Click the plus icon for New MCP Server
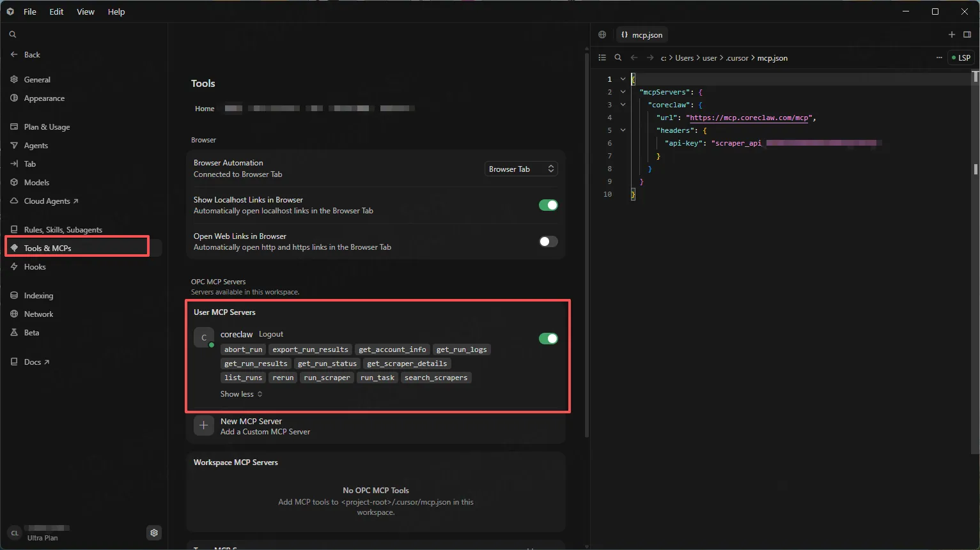 (204, 425)
